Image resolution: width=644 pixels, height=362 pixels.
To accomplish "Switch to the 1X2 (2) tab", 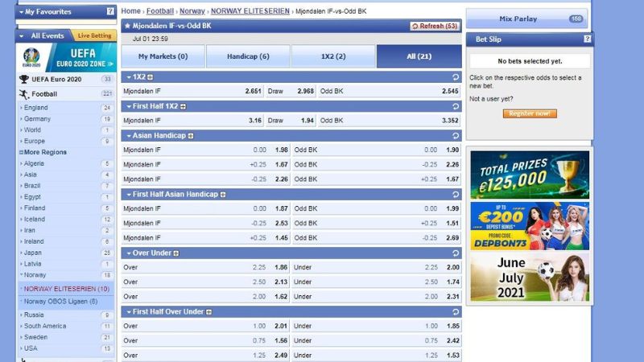I will (333, 56).
